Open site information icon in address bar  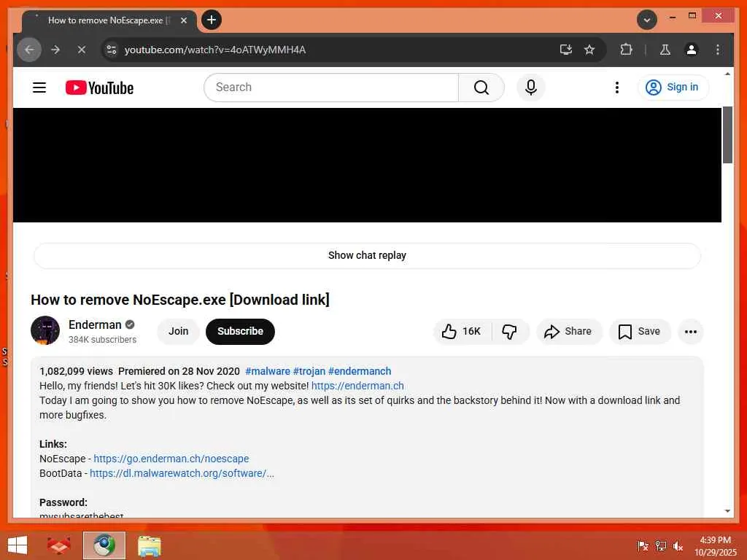112,50
